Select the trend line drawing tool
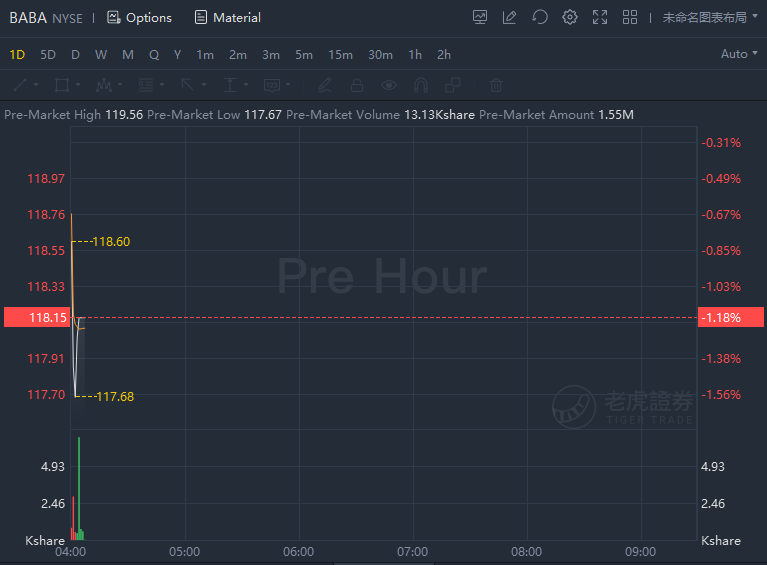Viewport: 767px width, 565px height. click(x=20, y=85)
